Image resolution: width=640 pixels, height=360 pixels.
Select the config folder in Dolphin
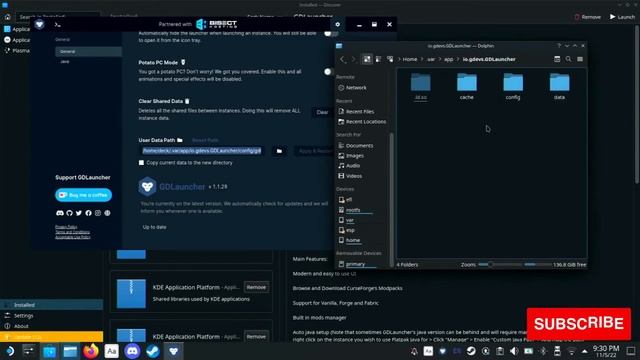(513, 86)
